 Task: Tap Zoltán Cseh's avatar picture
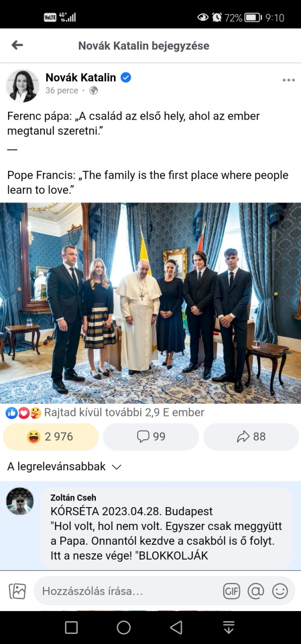pyautogui.click(x=19, y=501)
